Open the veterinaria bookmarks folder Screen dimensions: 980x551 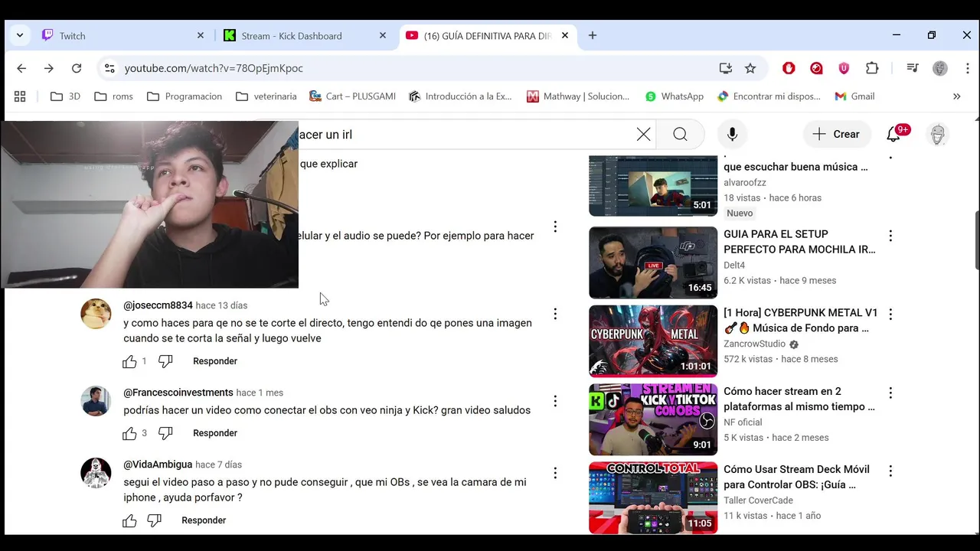tap(266, 96)
